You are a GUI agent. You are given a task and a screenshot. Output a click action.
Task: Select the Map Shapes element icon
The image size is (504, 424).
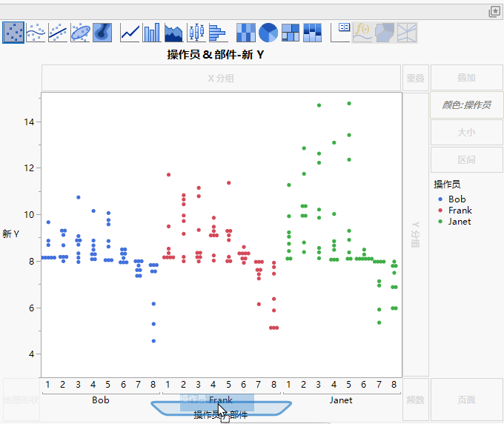[385, 33]
